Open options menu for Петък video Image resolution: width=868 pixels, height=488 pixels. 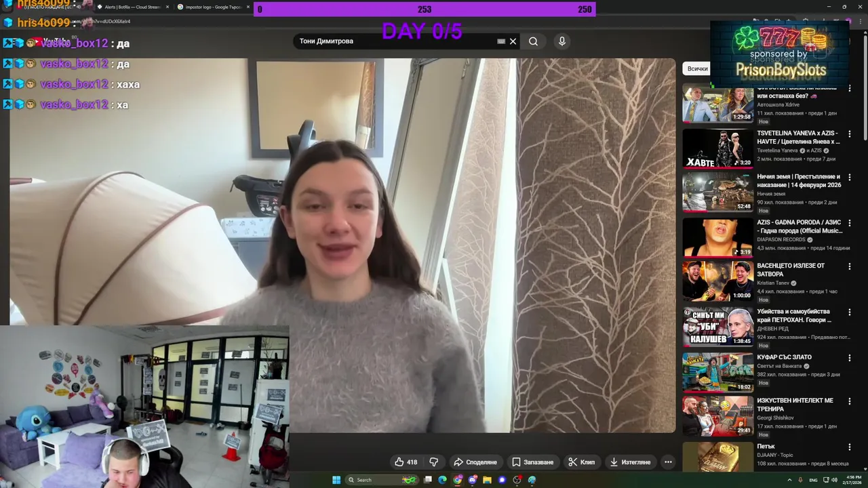pyautogui.click(x=849, y=447)
